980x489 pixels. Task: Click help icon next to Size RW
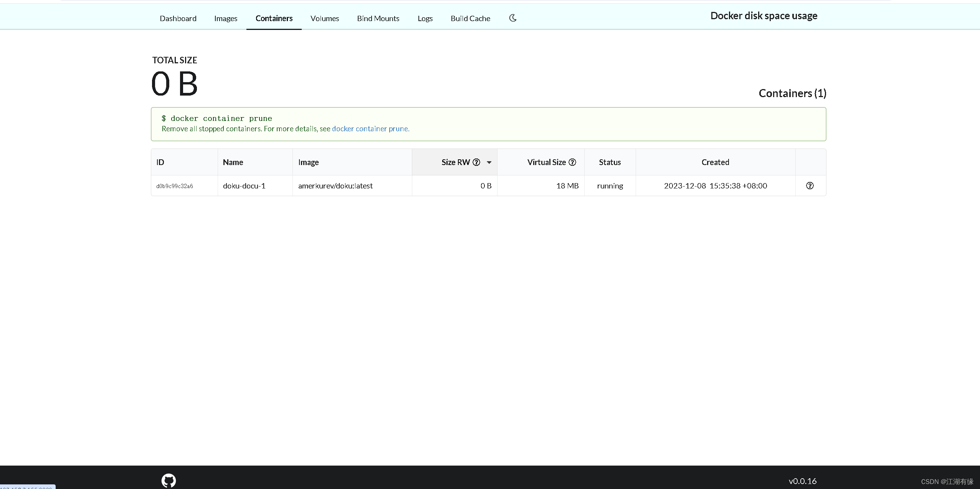click(x=476, y=162)
